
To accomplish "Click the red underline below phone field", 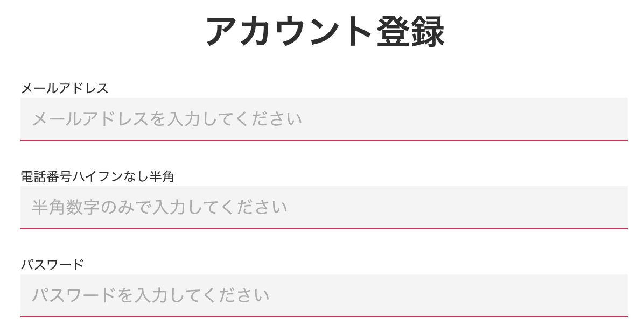I will (324, 229).
